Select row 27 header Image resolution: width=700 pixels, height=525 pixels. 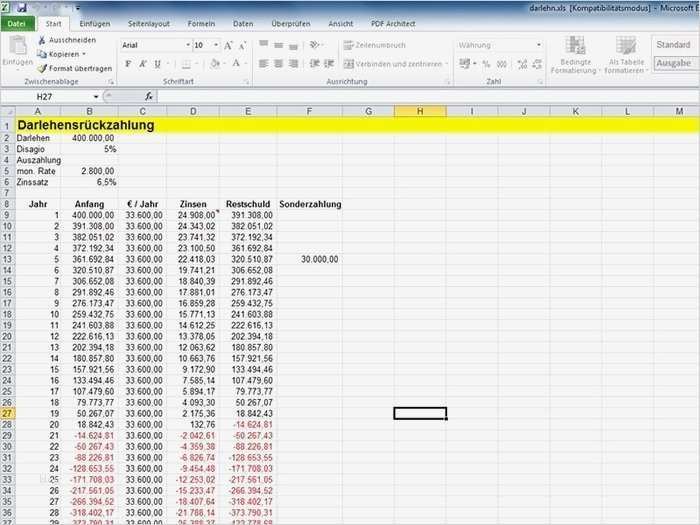(x=8, y=413)
